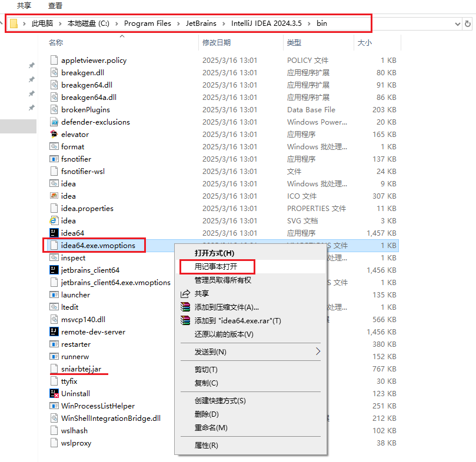
Task: Open the 查看 ribbon tab
Action: pyautogui.click(x=55, y=5)
